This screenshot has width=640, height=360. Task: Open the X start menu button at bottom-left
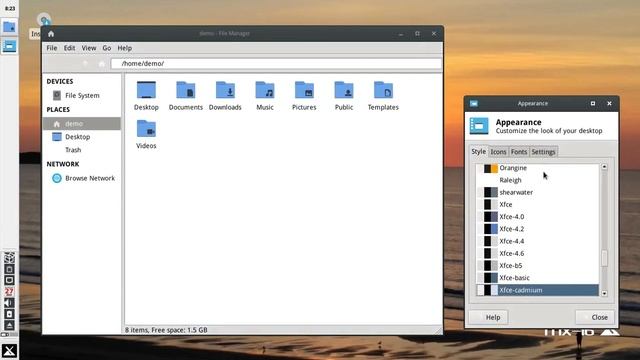9,351
